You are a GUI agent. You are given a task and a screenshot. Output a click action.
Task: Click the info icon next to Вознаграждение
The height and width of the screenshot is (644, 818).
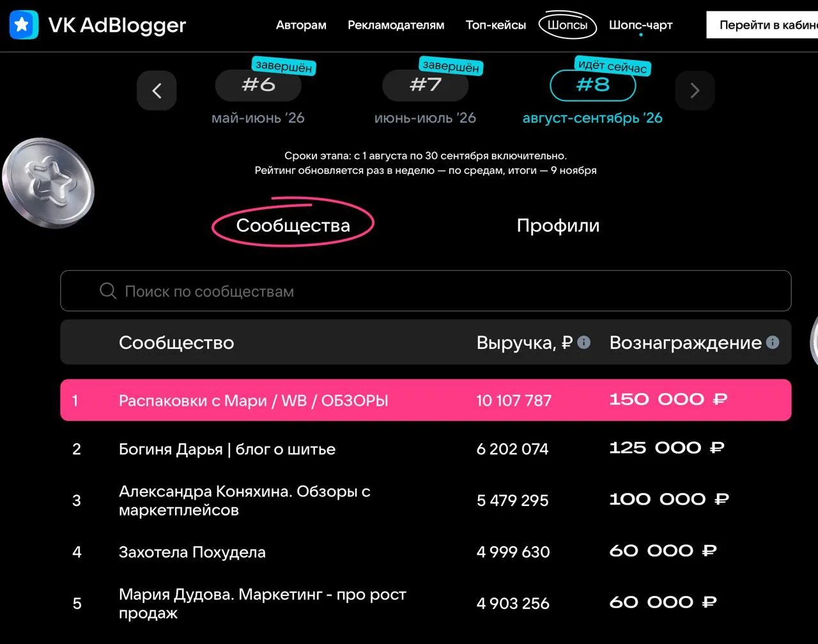[x=772, y=342]
